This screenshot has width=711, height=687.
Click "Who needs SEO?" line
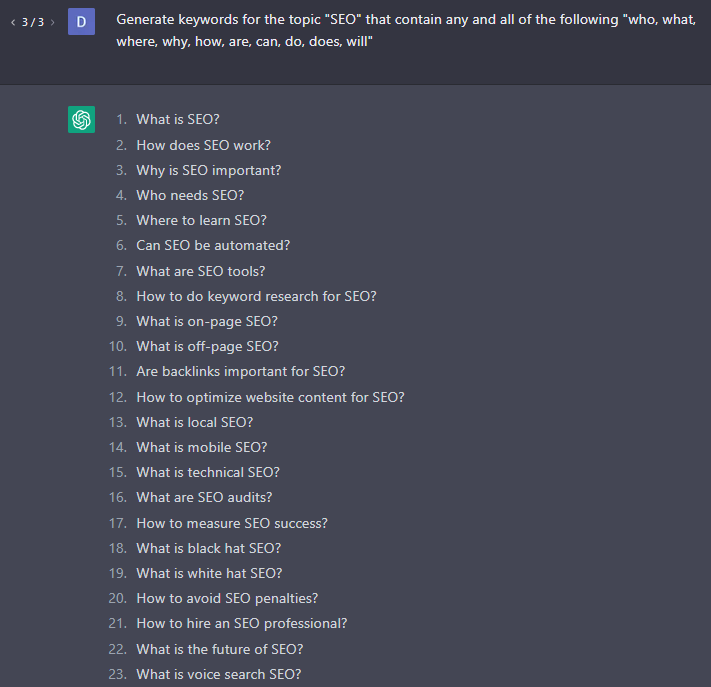[190, 195]
